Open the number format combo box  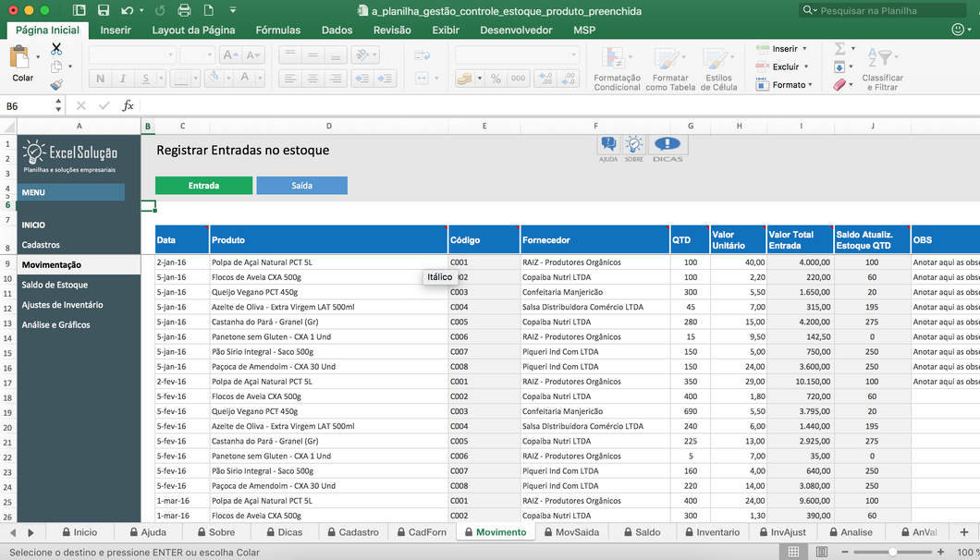517,55
